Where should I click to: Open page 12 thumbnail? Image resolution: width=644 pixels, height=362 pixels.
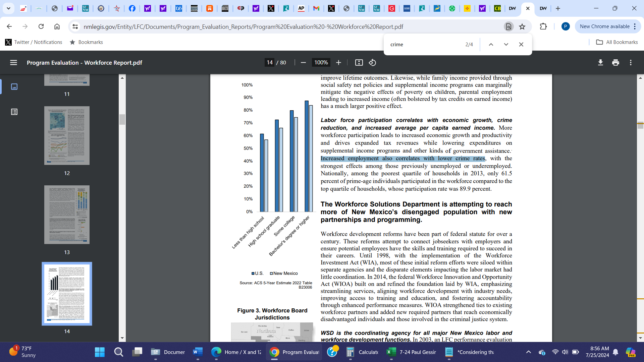click(x=67, y=136)
